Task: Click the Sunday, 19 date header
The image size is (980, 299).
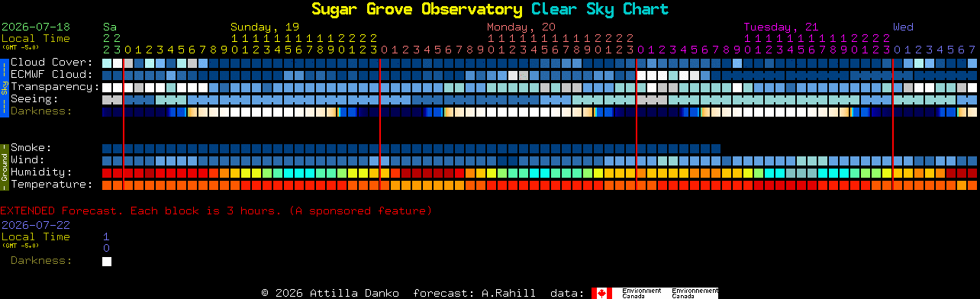Action: (x=265, y=27)
